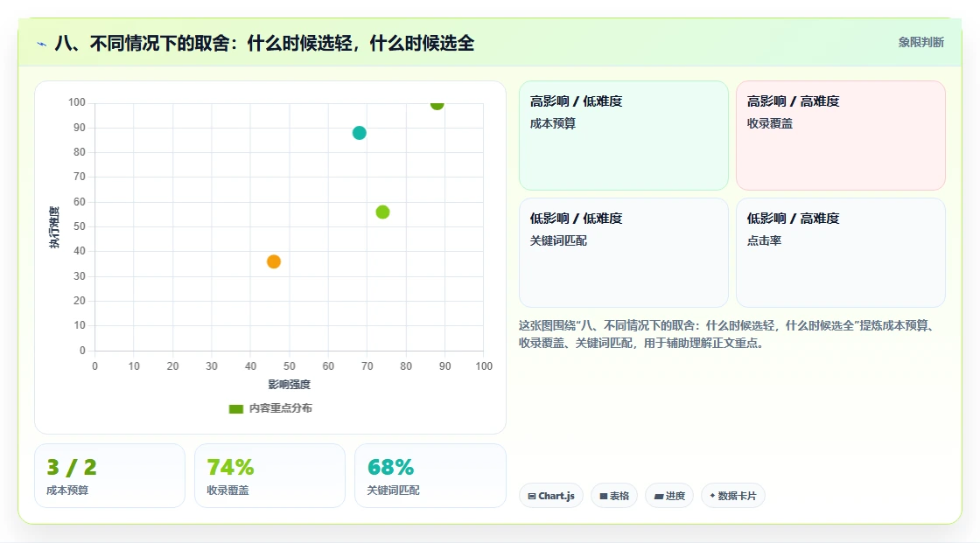The width and height of the screenshot is (980, 543).
Task: Click the 数据卡片 tag chip
Action: click(732, 496)
